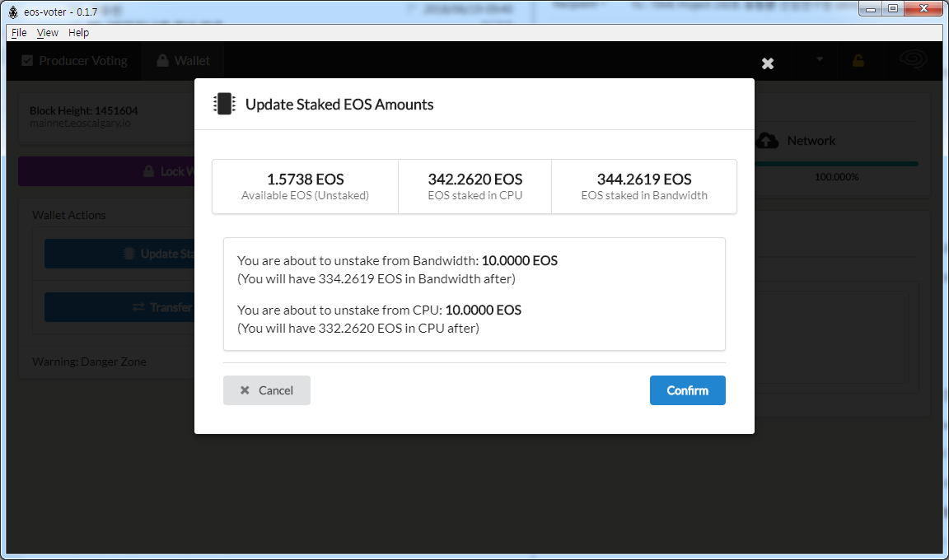Click the padlock icon in the top bar

858,60
